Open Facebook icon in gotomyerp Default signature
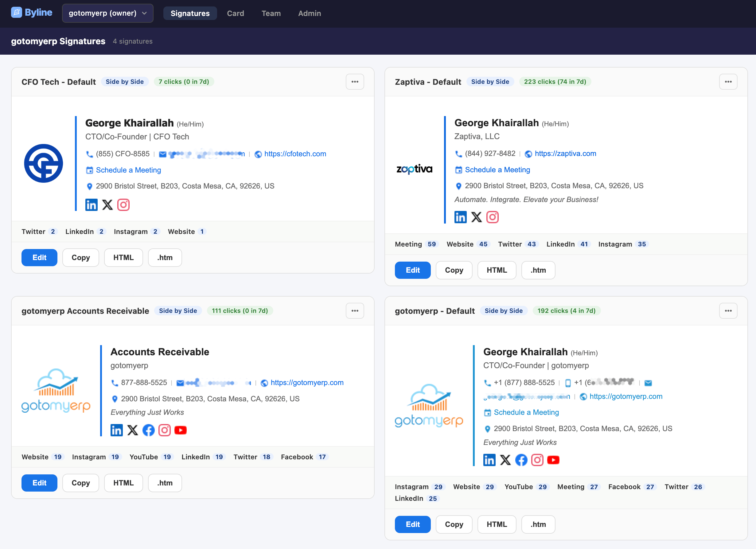The width and height of the screenshot is (756, 549). [x=521, y=460]
